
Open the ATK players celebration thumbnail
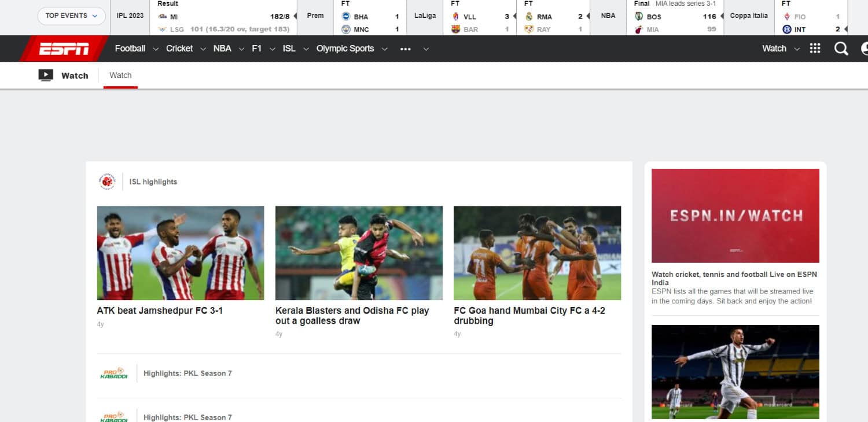[181, 253]
